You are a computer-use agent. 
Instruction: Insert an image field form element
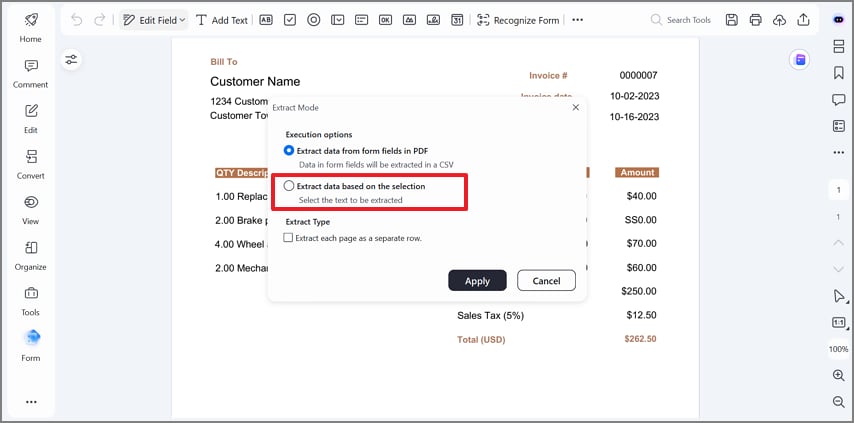tap(409, 20)
